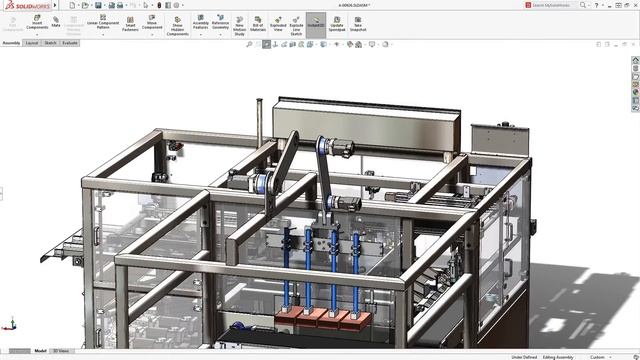Viewport: 640px width, 360px height.
Task: Click the Editing Assembly status text
Action: (558, 357)
